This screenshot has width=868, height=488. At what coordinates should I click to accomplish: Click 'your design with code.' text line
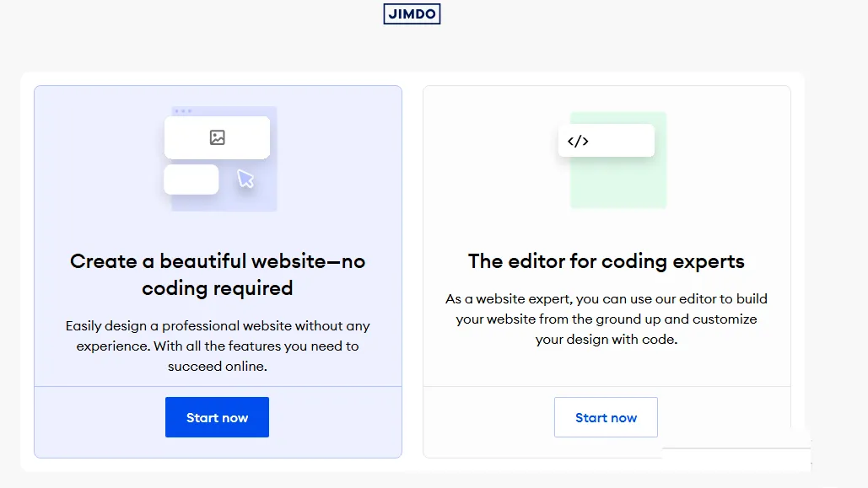tap(607, 340)
